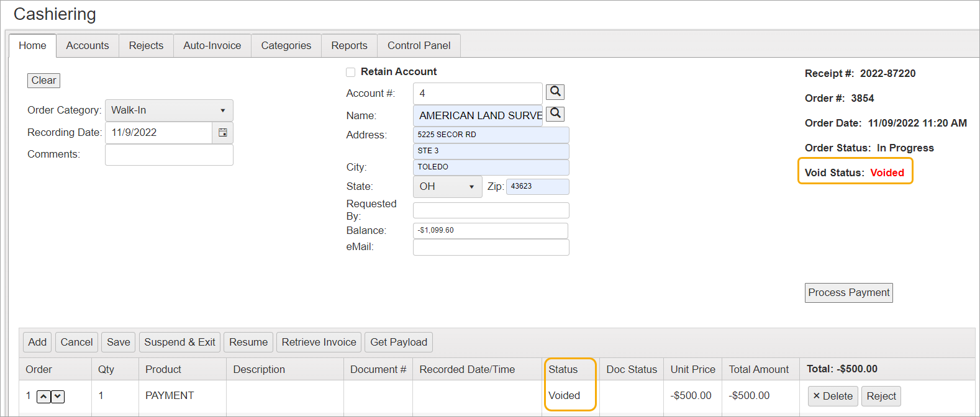The width and height of the screenshot is (980, 417).
Task: Focus the Requested By input field
Action: (x=491, y=210)
